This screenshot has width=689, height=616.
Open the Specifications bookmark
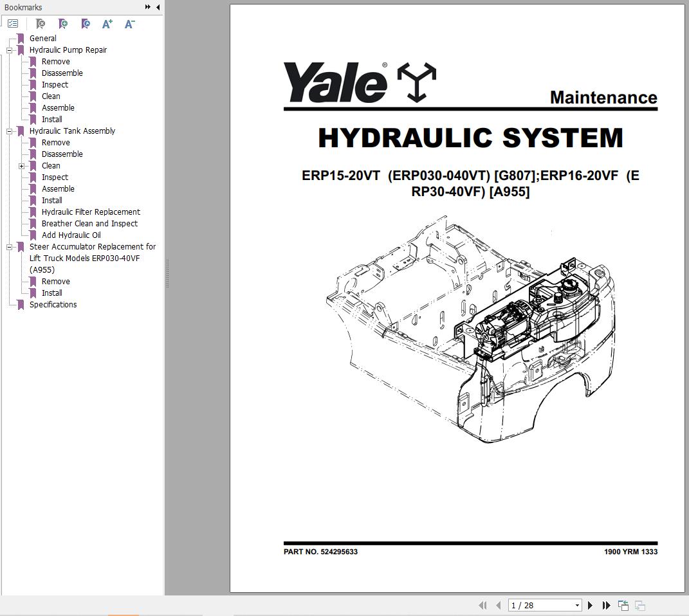pyautogui.click(x=53, y=305)
